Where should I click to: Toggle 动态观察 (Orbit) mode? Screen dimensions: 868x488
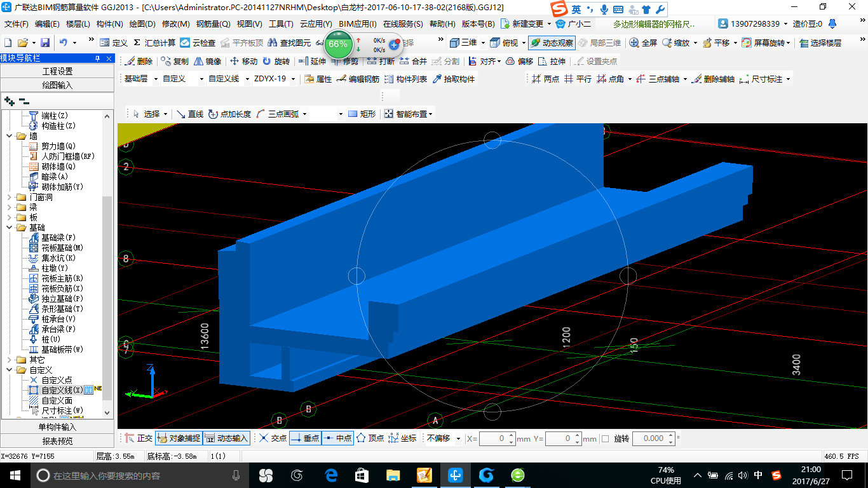click(x=552, y=43)
